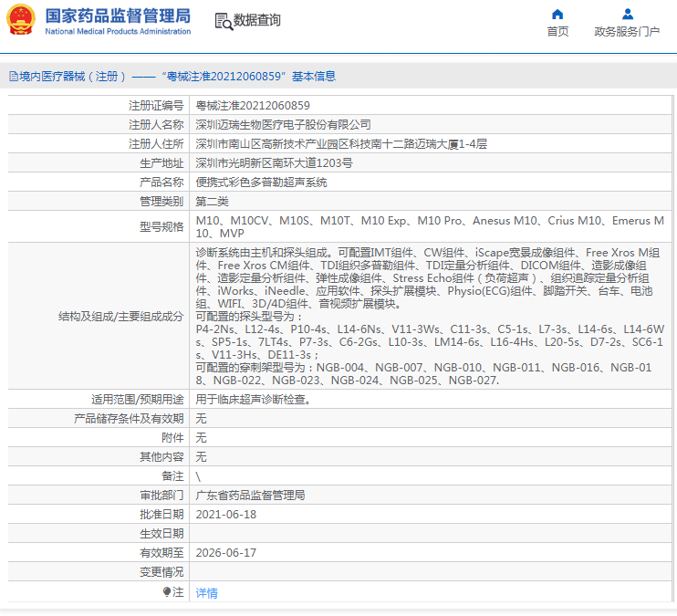
Task: Click the 注册人名称 label
Action: coord(156,125)
